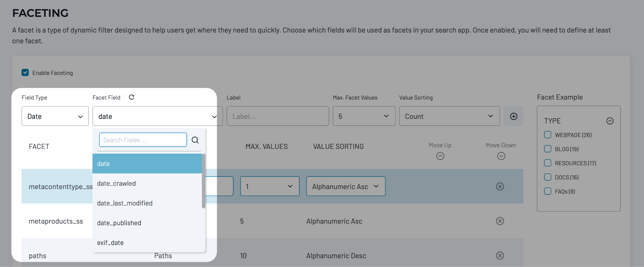
Task: Remove the metaproducts_ss facet row
Action: point(500,221)
